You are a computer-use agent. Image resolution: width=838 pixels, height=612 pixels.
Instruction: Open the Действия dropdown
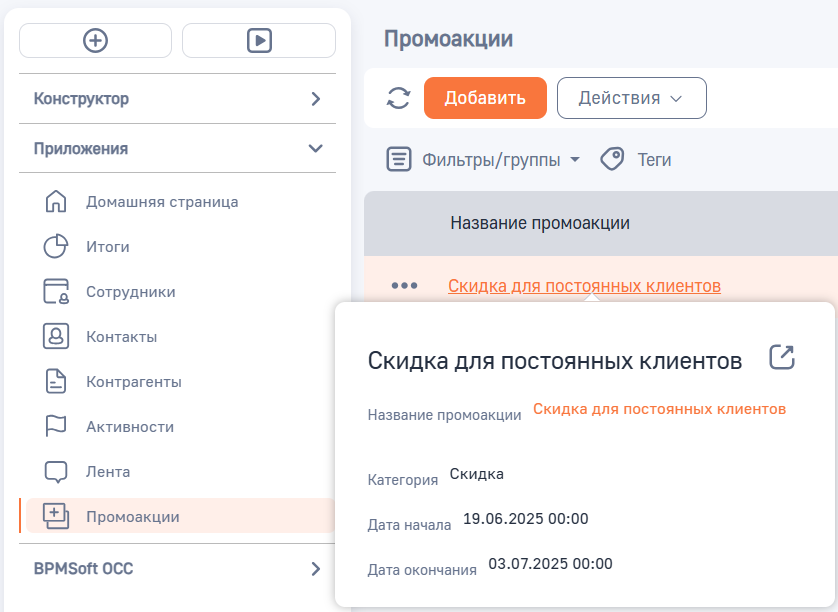[x=631, y=98]
